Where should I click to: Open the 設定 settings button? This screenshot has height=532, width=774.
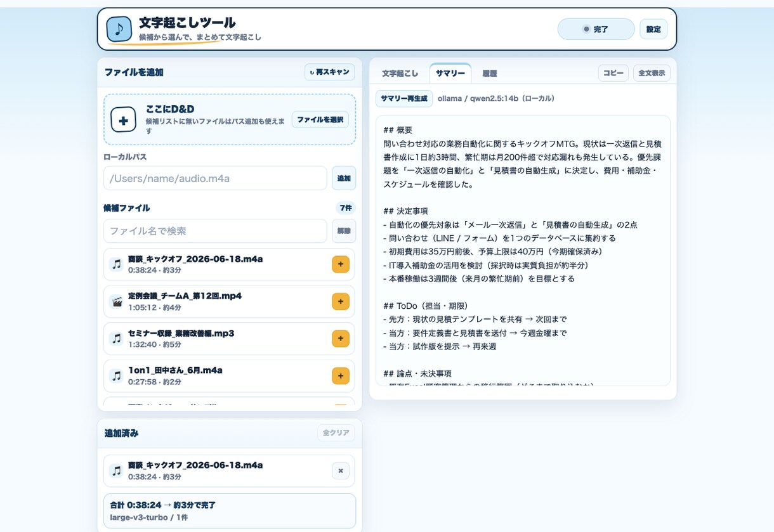pos(653,29)
